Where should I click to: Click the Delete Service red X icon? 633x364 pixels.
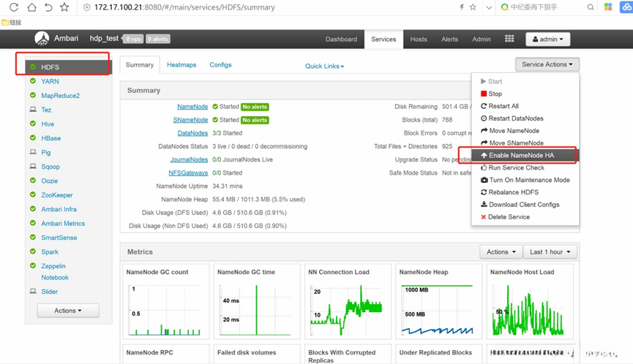(x=484, y=217)
